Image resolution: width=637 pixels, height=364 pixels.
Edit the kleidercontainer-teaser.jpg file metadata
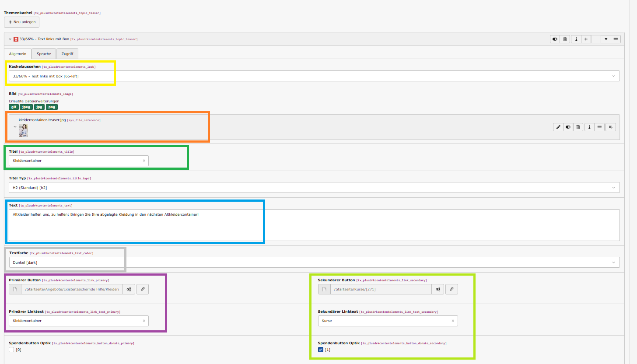[x=558, y=127]
